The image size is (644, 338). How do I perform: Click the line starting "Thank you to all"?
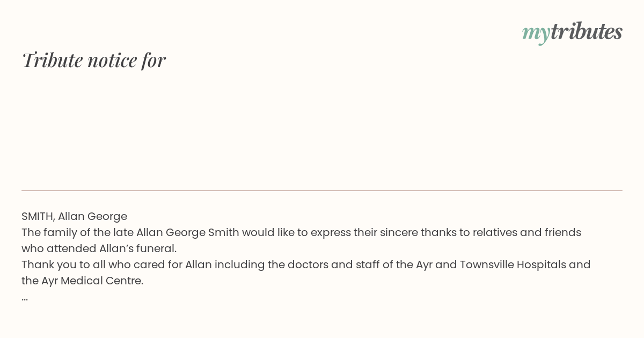click(306, 264)
